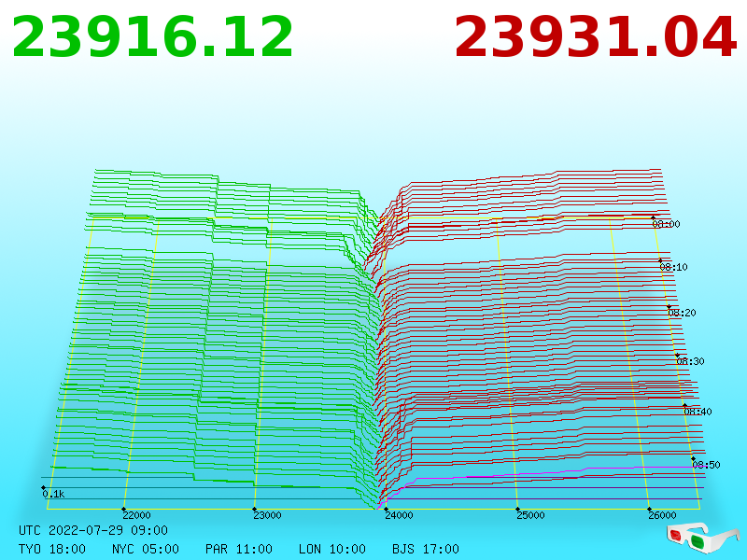Click the 08:40 time axis marker
The width and height of the screenshot is (747, 560).
coord(698,412)
